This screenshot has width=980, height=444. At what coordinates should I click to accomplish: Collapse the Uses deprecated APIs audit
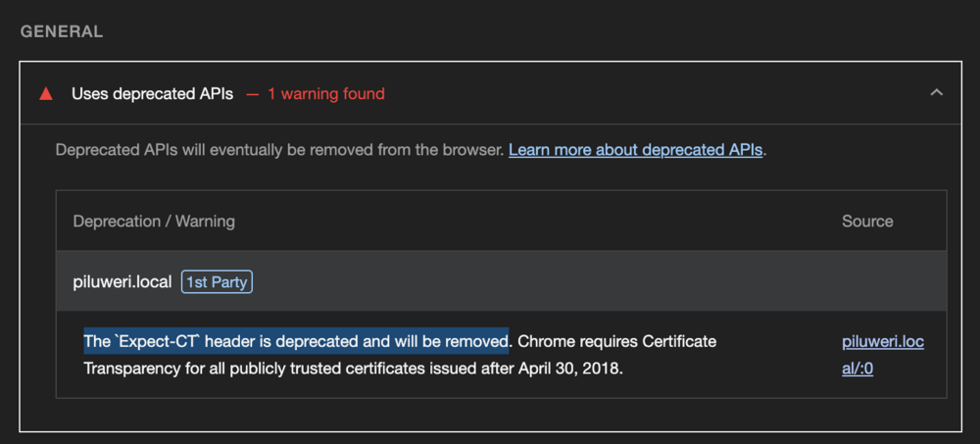point(936,93)
